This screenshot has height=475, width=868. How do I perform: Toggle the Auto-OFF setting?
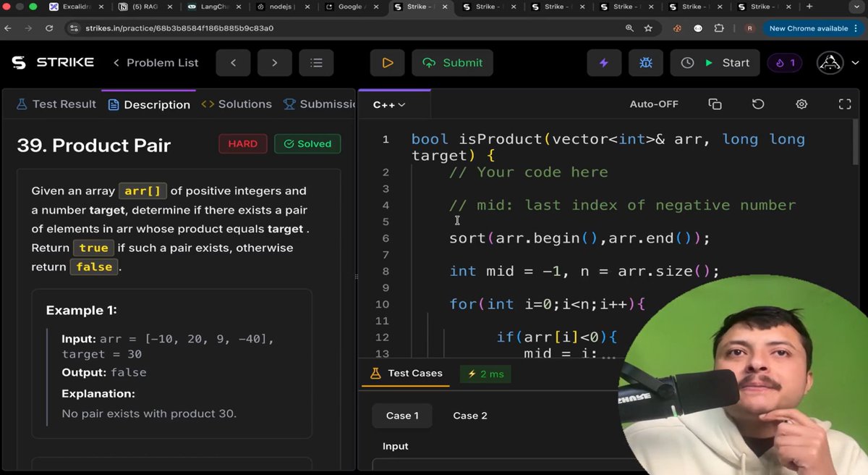coord(654,104)
